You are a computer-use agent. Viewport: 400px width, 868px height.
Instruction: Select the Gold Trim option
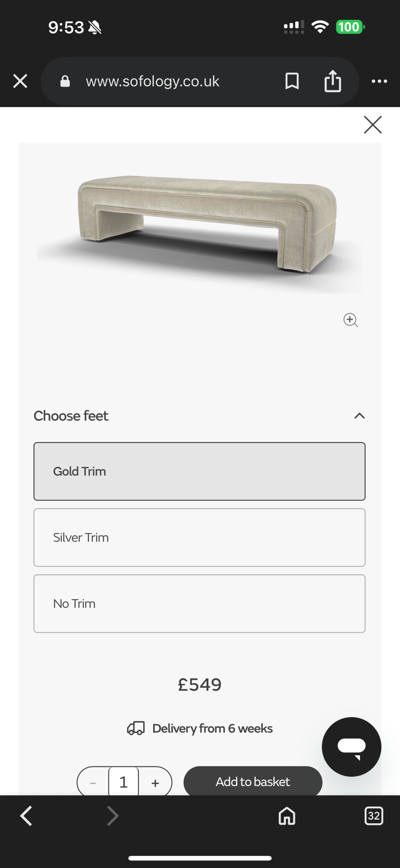(199, 471)
